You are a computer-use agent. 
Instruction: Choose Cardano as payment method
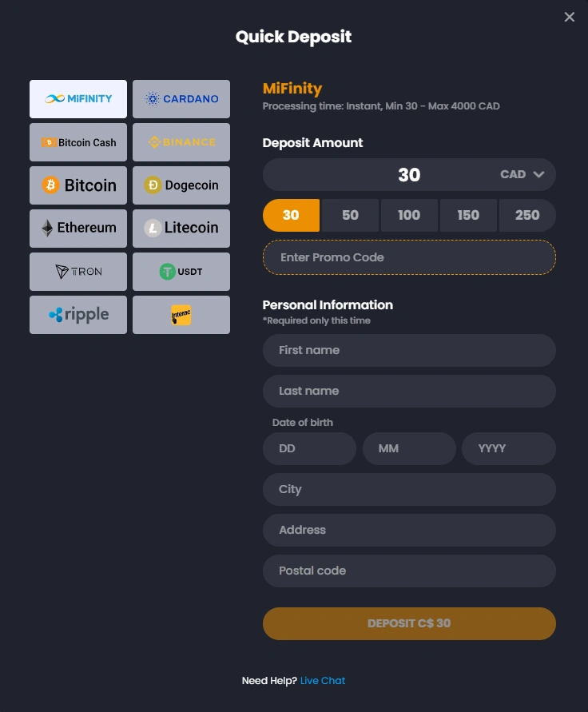[181, 99]
